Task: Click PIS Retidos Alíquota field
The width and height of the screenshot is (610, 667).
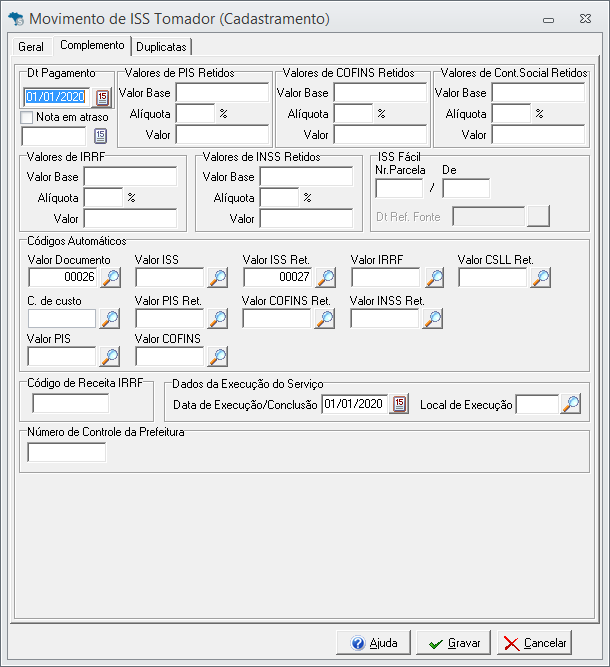Action: [195, 114]
